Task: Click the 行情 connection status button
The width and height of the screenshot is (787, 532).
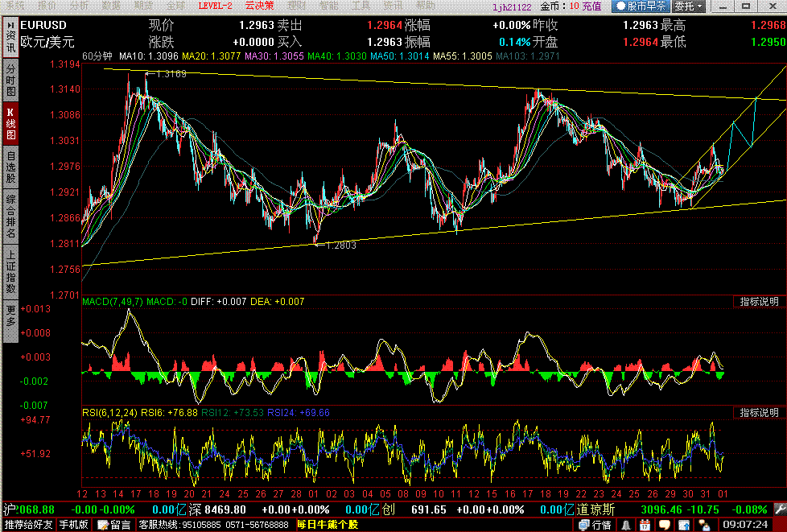Action: 595,525
